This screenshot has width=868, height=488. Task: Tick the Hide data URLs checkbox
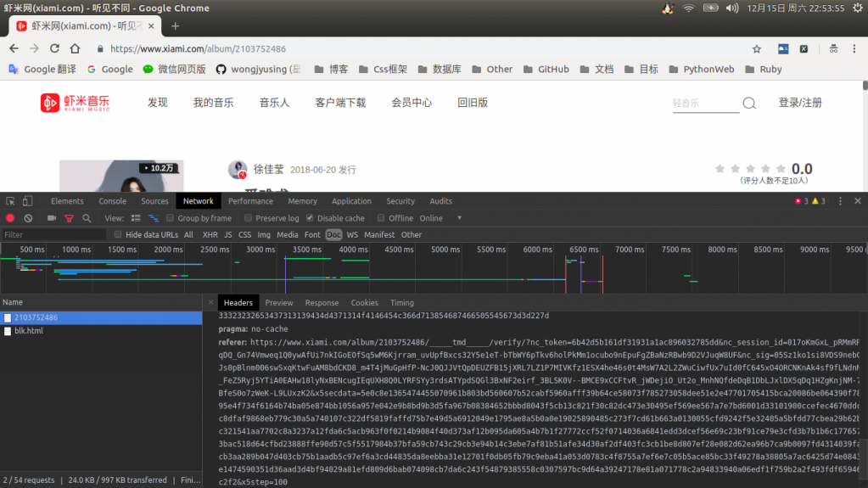point(119,234)
